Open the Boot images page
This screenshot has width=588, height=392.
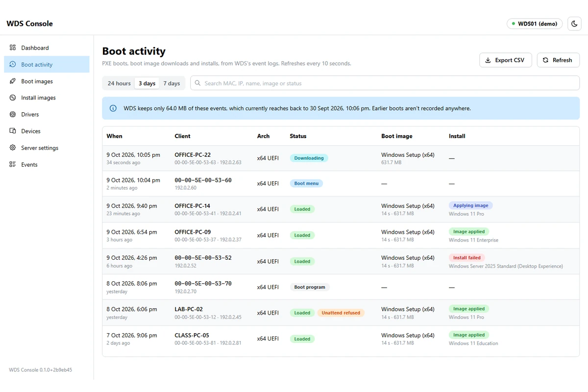[x=47, y=81]
